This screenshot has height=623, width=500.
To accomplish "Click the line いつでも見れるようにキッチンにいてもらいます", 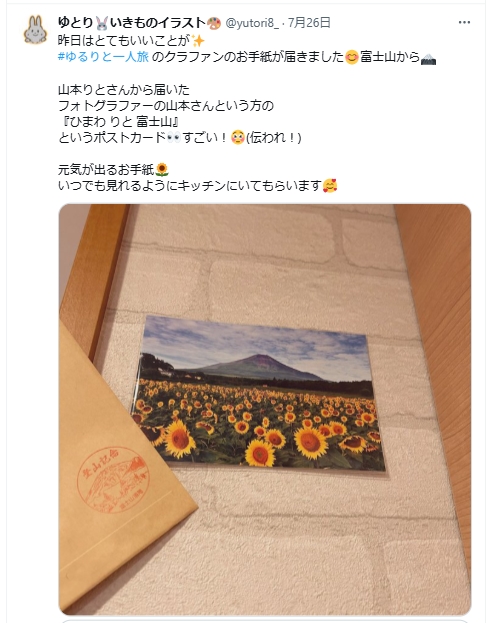I will (x=190, y=186).
